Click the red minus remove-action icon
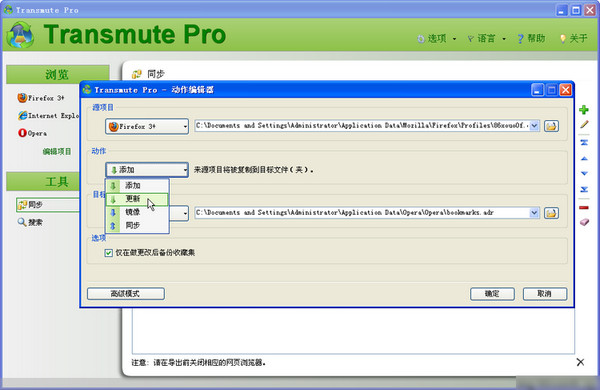The width and height of the screenshot is (600, 390). [x=584, y=207]
